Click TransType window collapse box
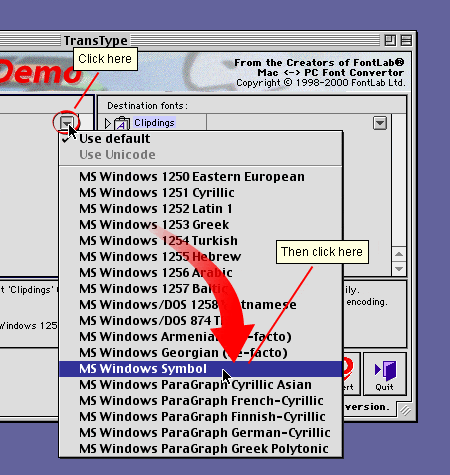The image size is (450, 475). (x=406, y=41)
